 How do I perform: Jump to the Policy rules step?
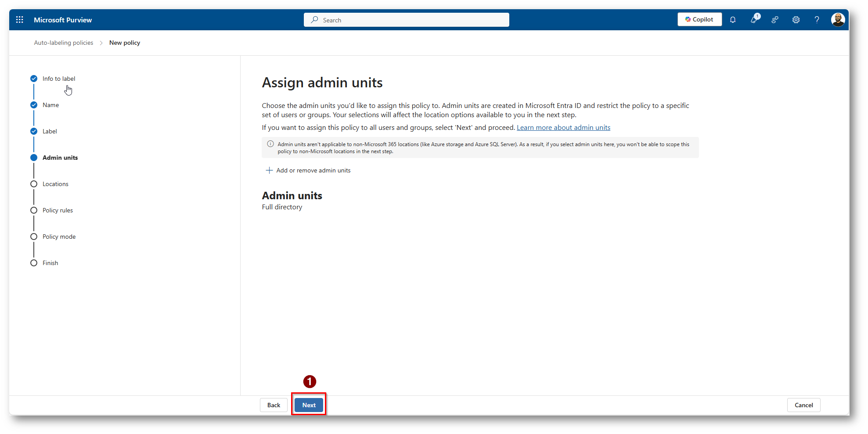click(x=58, y=210)
